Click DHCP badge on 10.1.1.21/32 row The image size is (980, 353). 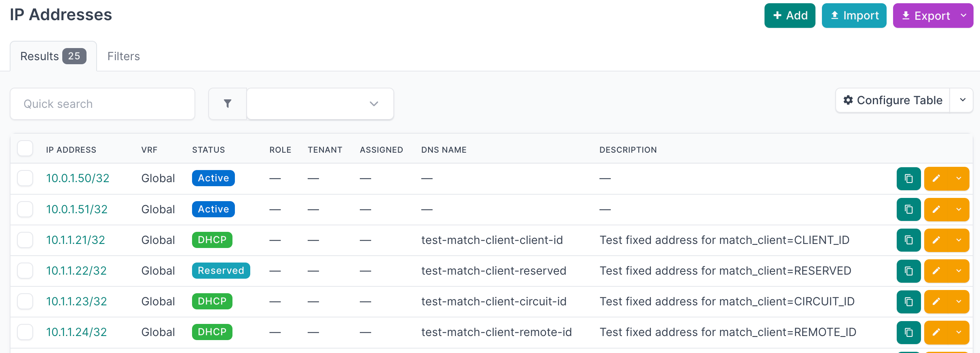click(x=212, y=240)
